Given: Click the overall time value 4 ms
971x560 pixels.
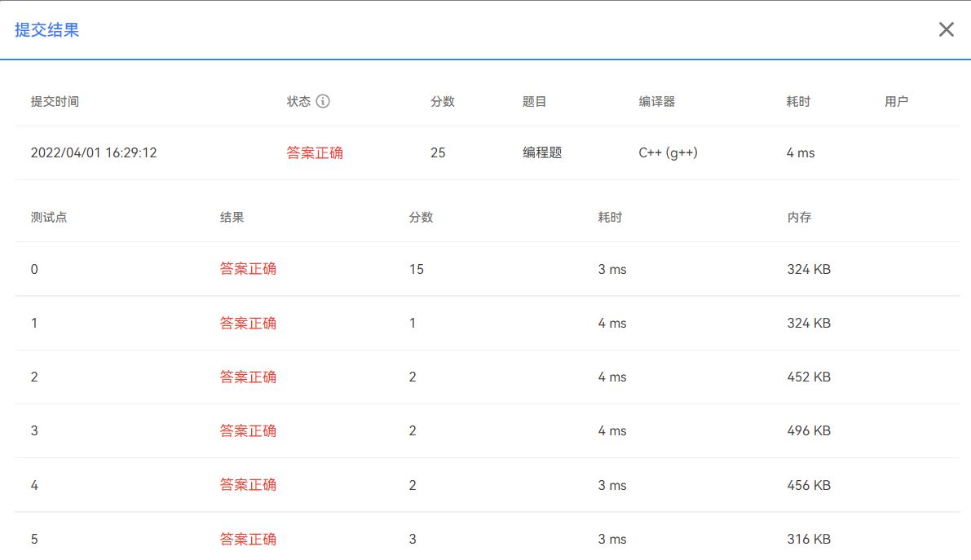Looking at the screenshot, I should [x=800, y=153].
